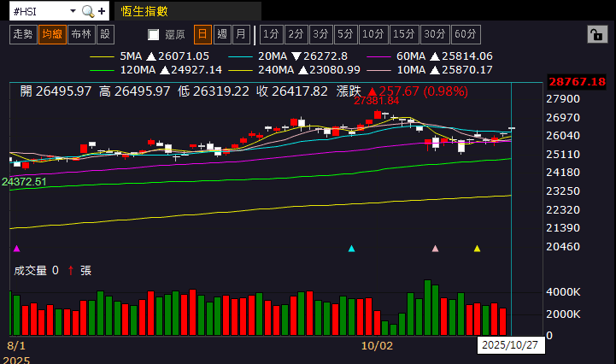Click the 5MA value 26071.05
This screenshot has height=364, width=616.
point(184,56)
